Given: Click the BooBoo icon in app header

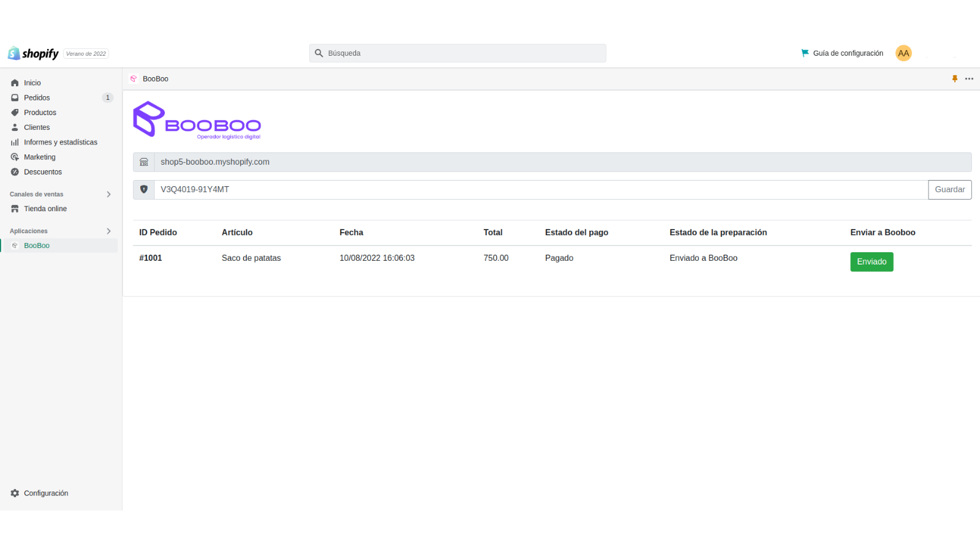Looking at the screenshot, I should tap(134, 78).
